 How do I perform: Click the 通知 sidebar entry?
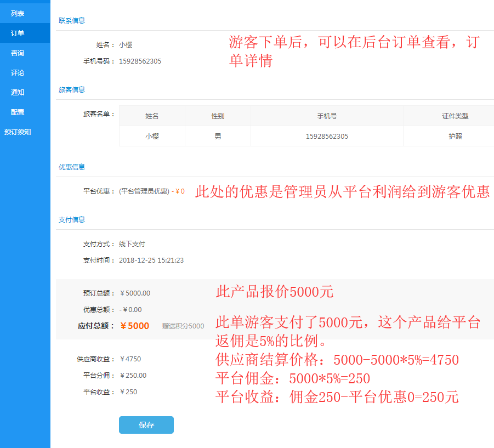click(x=18, y=92)
